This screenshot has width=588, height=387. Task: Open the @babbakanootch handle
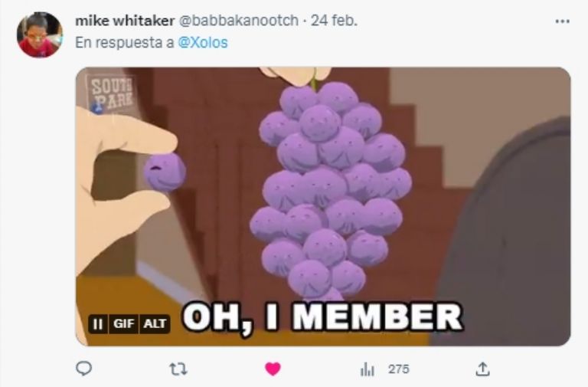[239, 21]
